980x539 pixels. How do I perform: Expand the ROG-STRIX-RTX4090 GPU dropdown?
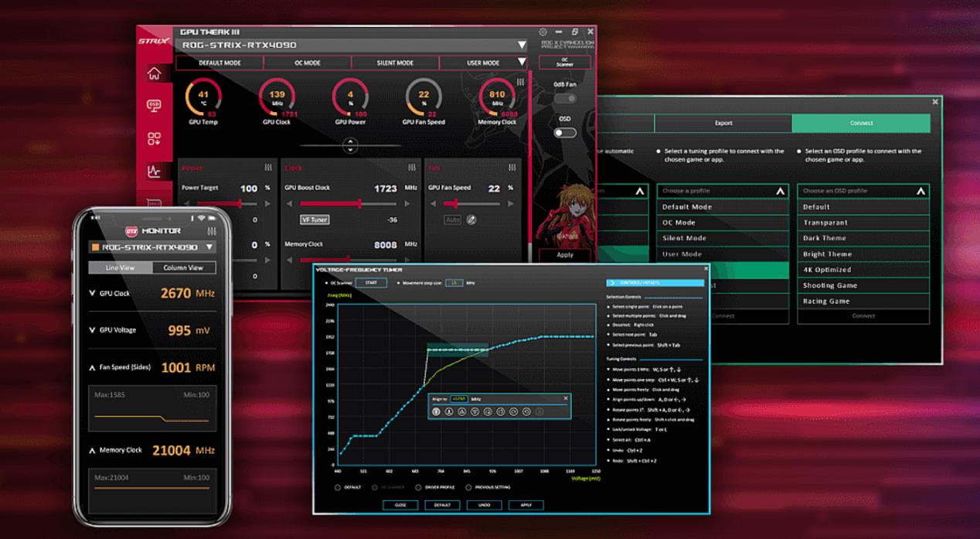(522, 46)
